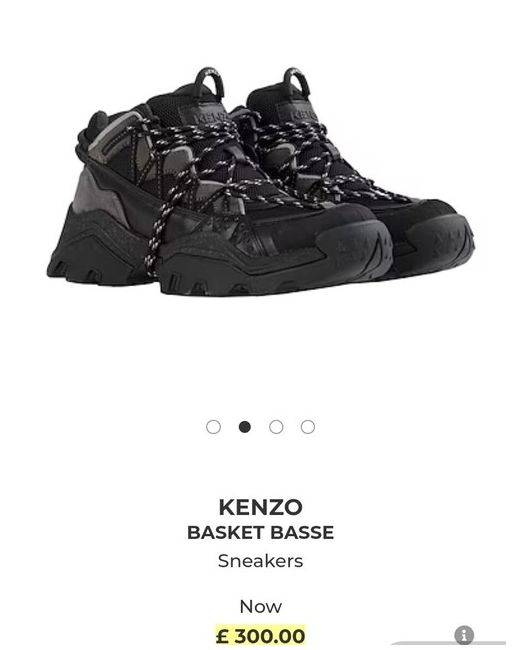Click the pull loop atop left shoe
Viewport: 520px width, 650px height.
209,82
